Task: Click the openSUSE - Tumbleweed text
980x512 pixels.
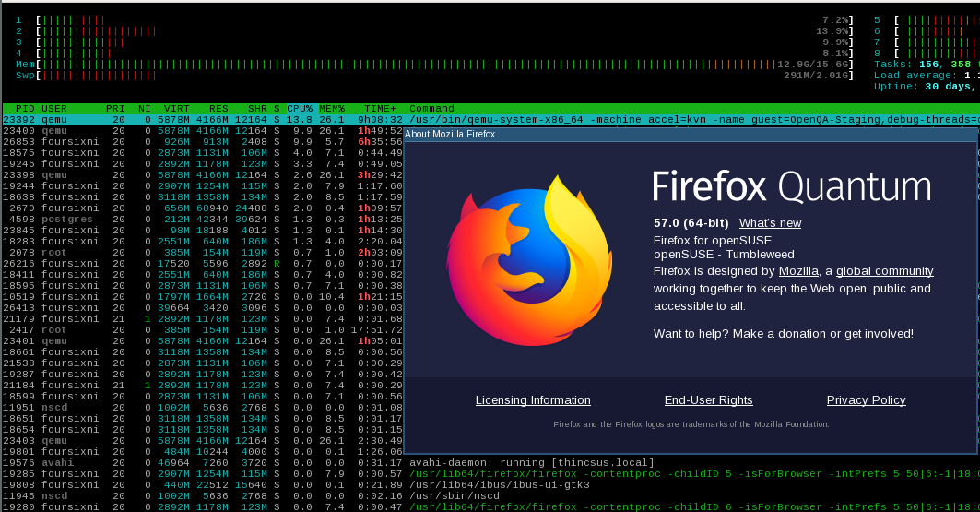Action: [724, 255]
